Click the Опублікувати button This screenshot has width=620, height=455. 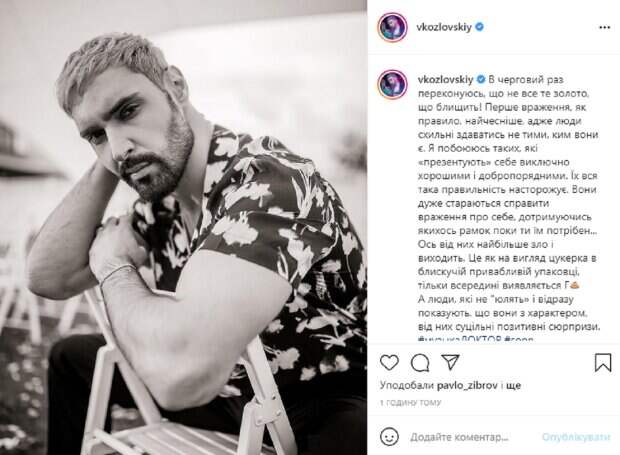tap(576, 437)
